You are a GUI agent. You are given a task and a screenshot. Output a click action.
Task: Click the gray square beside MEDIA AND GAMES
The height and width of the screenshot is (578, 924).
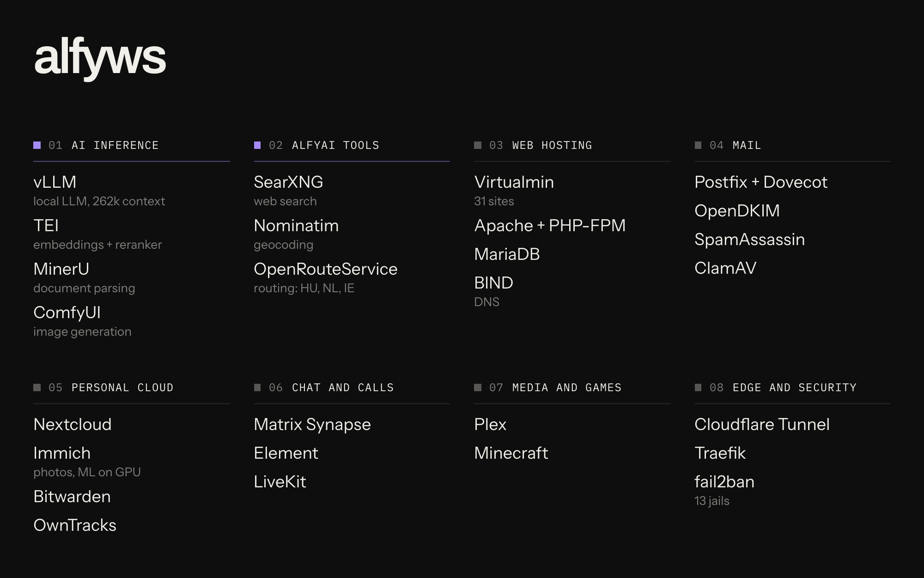[x=478, y=387]
